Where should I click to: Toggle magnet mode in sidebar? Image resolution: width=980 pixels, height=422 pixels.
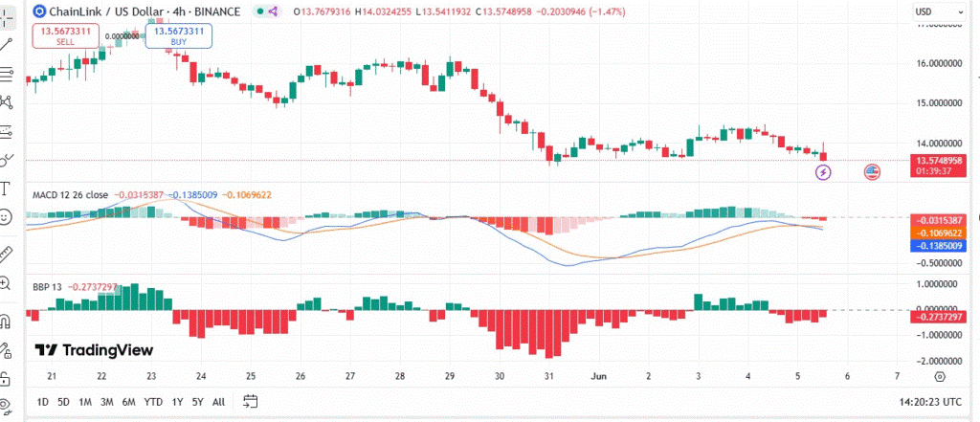point(6,322)
